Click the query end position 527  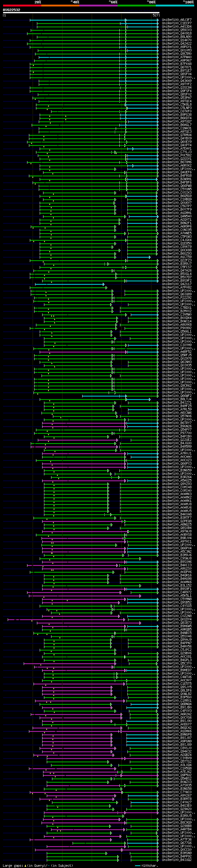pos(155,15)
